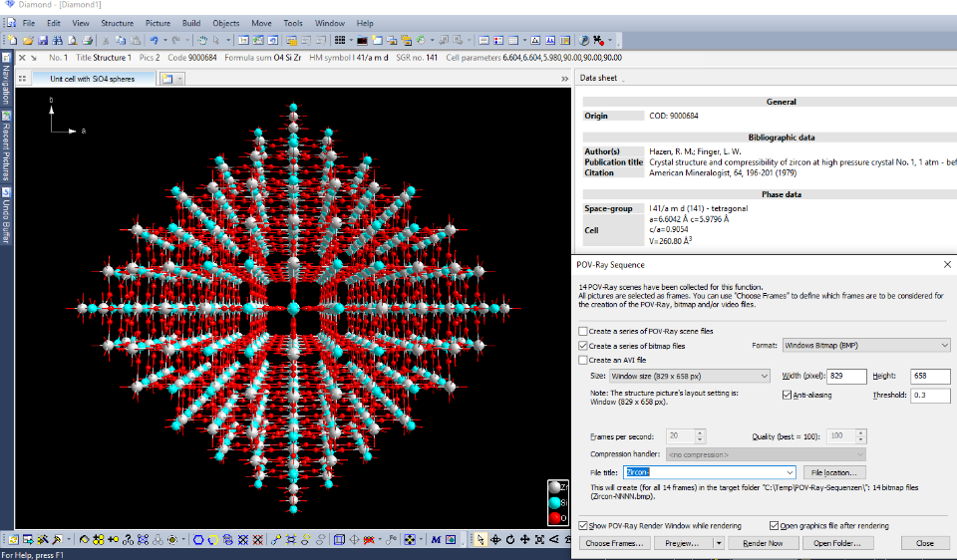Open the File title dropdown arrow

point(790,471)
